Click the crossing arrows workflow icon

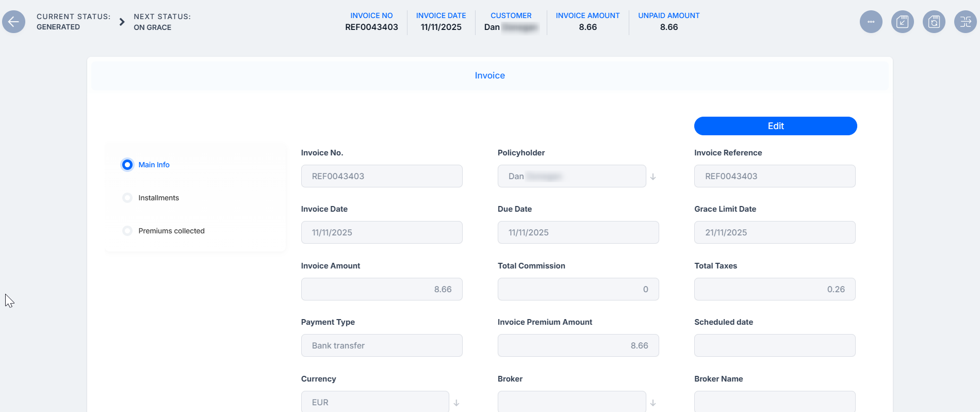[965, 22]
